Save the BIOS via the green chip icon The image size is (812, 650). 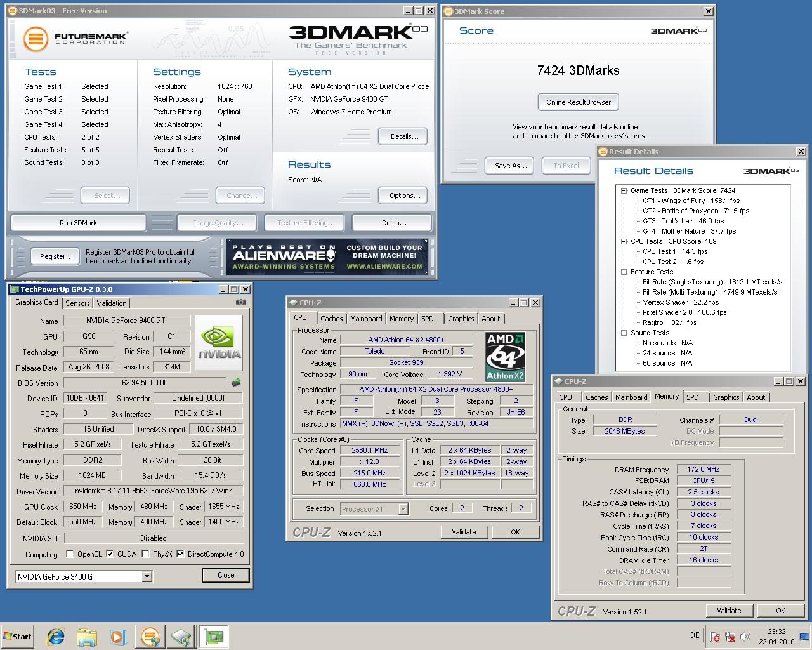(x=236, y=383)
